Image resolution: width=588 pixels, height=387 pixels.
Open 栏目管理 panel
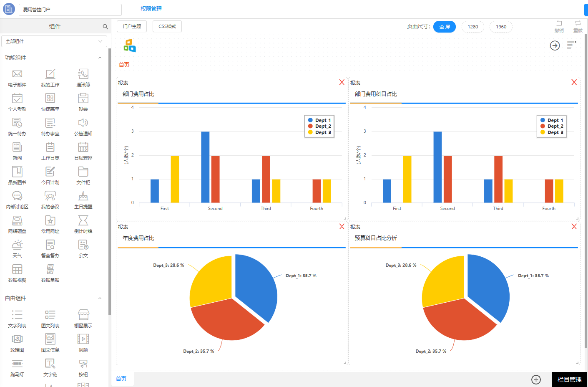pos(569,379)
